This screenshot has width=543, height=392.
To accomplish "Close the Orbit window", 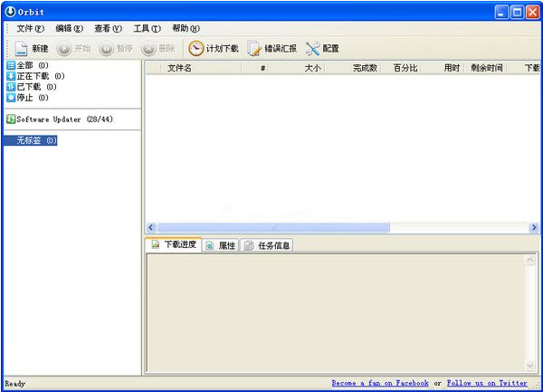I will (533, 12).
